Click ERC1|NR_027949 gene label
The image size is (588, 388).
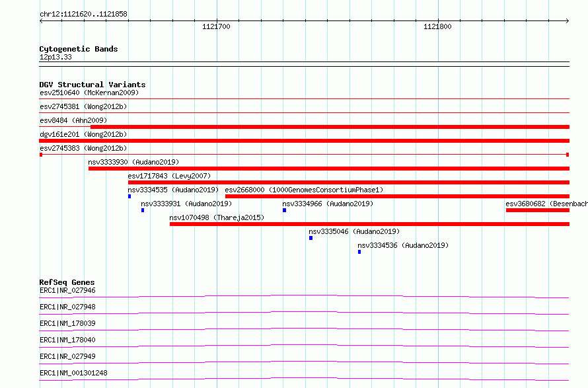(67, 356)
